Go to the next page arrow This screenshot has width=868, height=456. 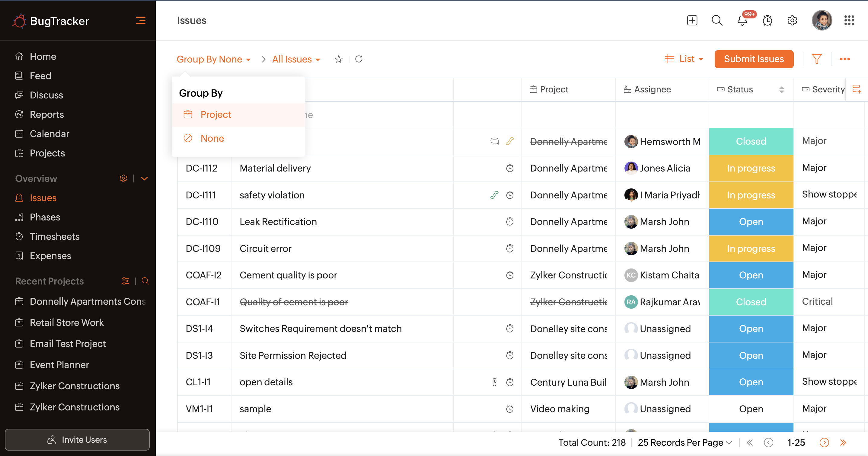click(x=824, y=442)
